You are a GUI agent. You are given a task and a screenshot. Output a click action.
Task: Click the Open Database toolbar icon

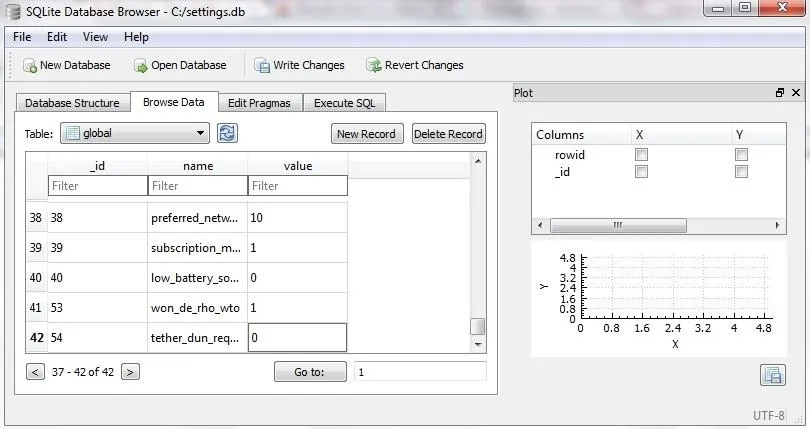[141, 66]
